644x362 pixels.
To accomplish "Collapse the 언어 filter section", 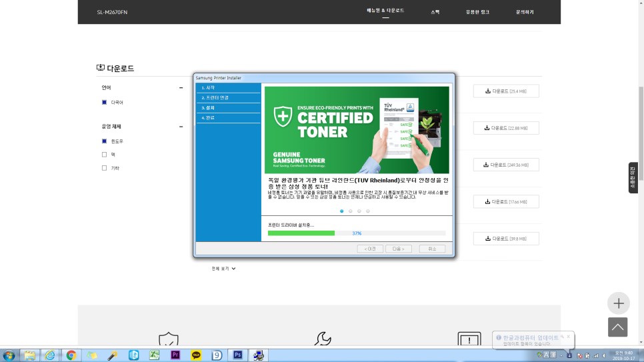I will pyautogui.click(x=181, y=87).
